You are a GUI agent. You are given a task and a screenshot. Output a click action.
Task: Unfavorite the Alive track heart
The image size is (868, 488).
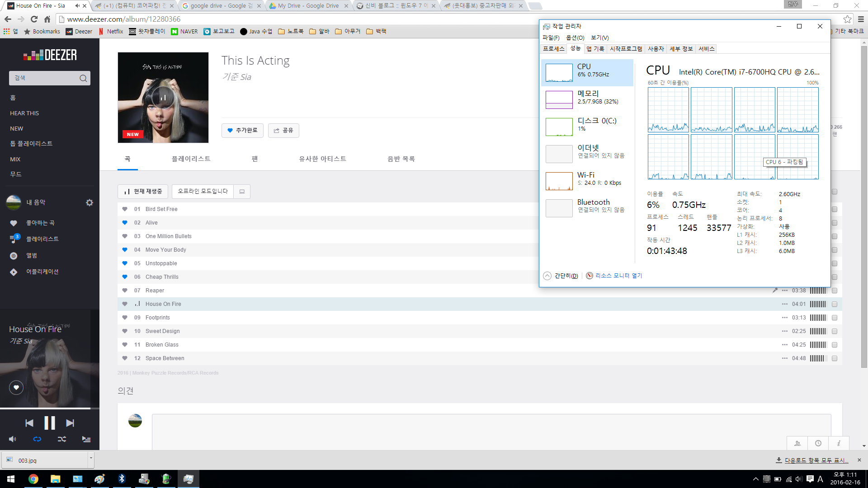tap(125, 222)
